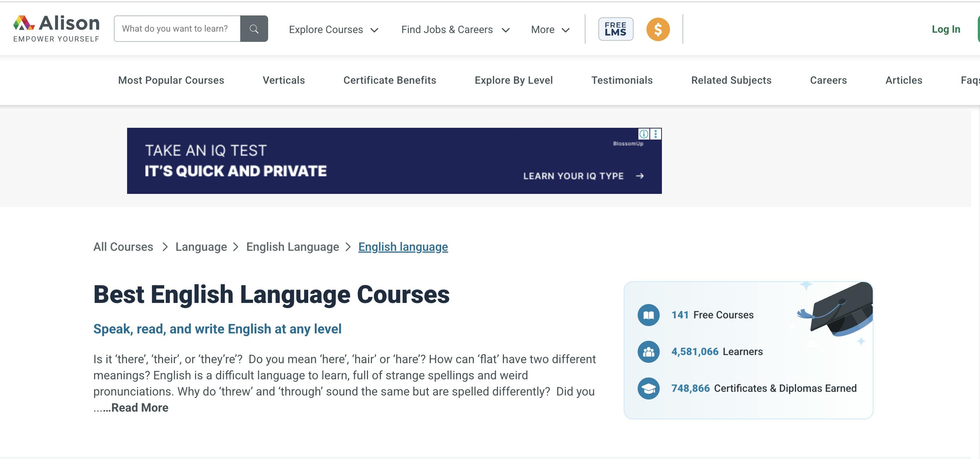The width and height of the screenshot is (980, 459).
Task: Click the search magnifier button
Action: point(254,29)
